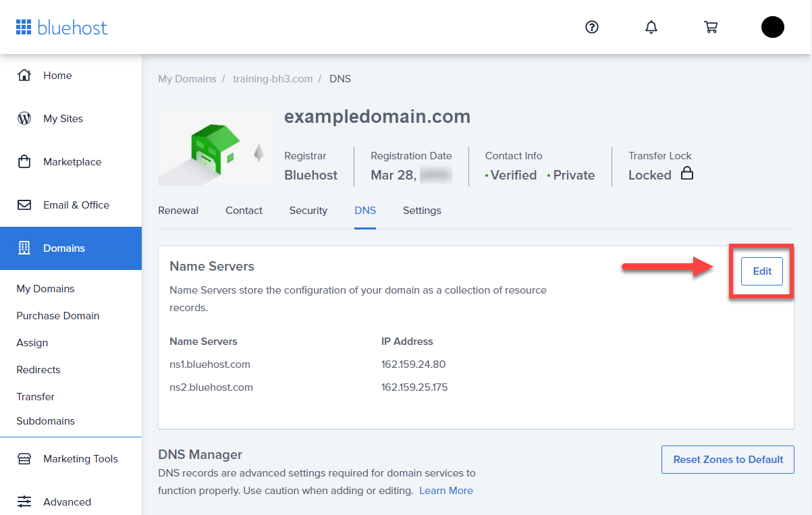Open the notifications bell

[651, 27]
